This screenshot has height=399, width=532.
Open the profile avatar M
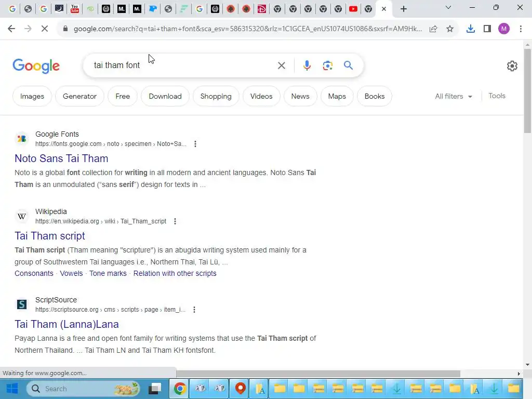(504, 29)
